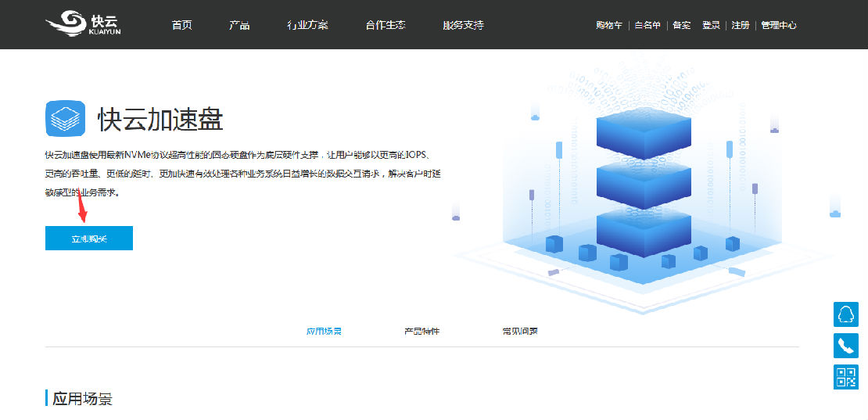Open the 产品 menu
This screenshot has height=420, width=868.
tap(239, 25)
